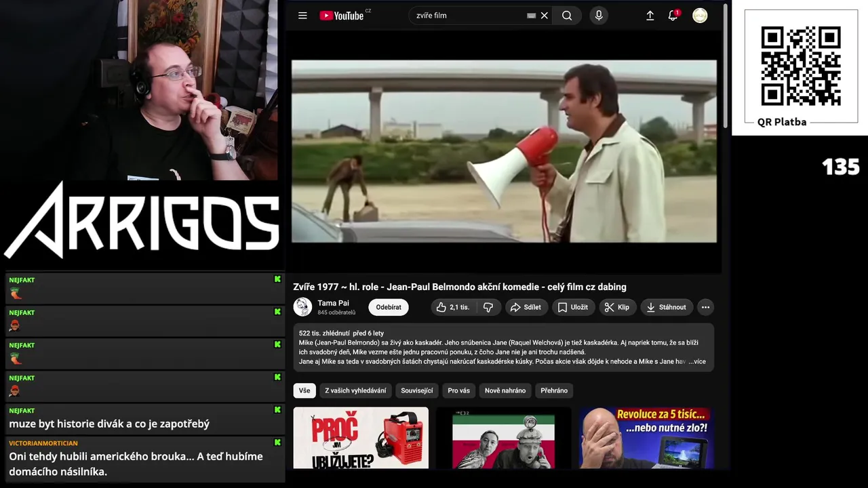
Task: Click the counter number 135
Action: [841, 167]
